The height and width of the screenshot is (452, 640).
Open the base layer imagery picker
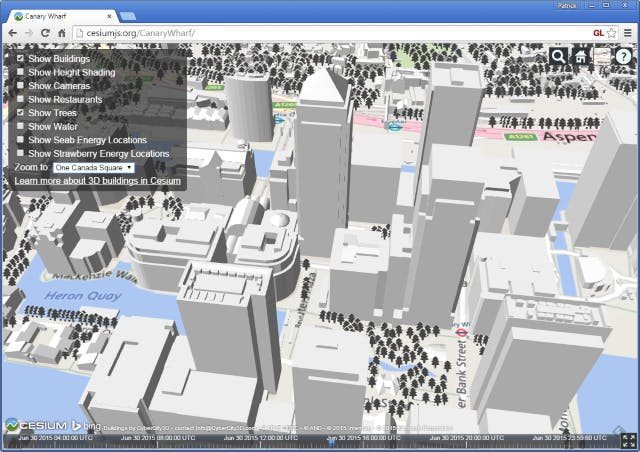pos(602,56)
